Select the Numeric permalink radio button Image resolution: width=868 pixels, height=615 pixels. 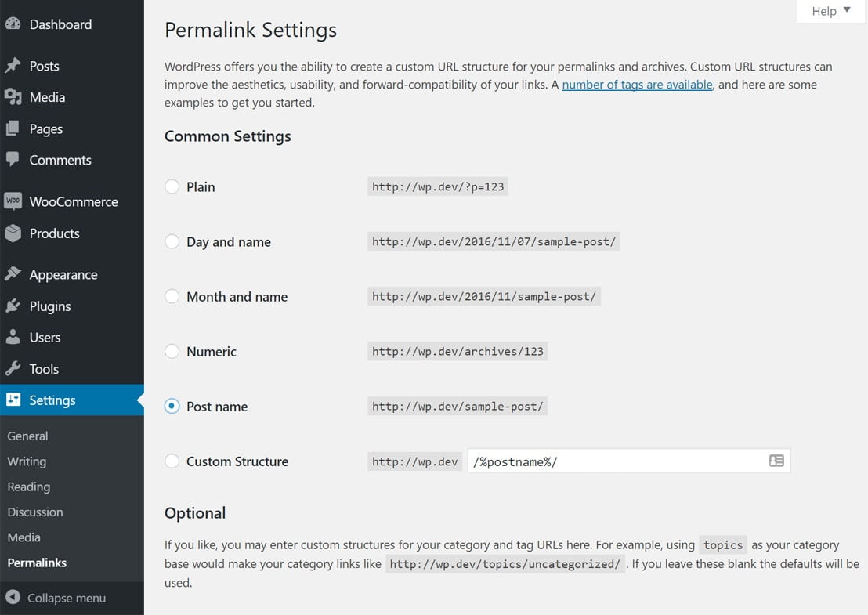coord(172,352)
